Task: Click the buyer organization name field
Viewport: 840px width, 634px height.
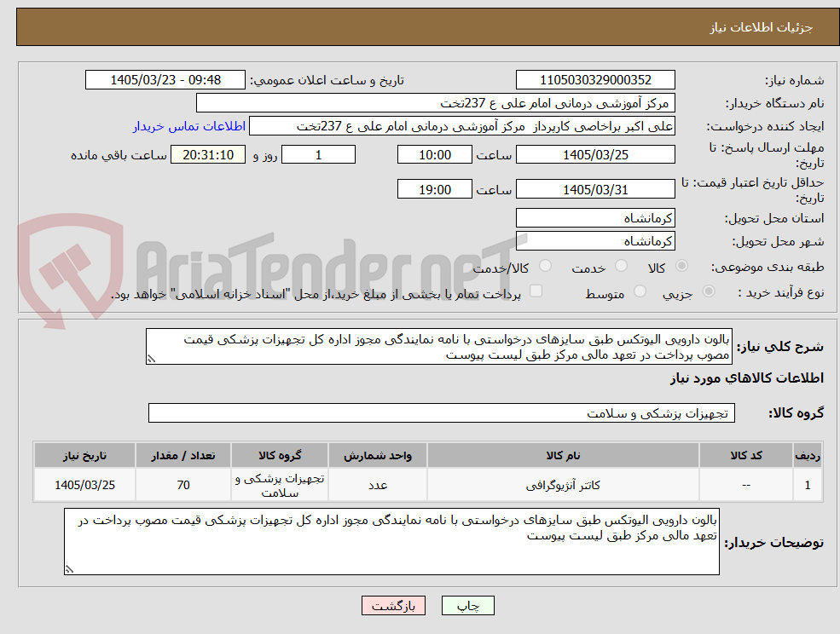Action: click(436, 103)
